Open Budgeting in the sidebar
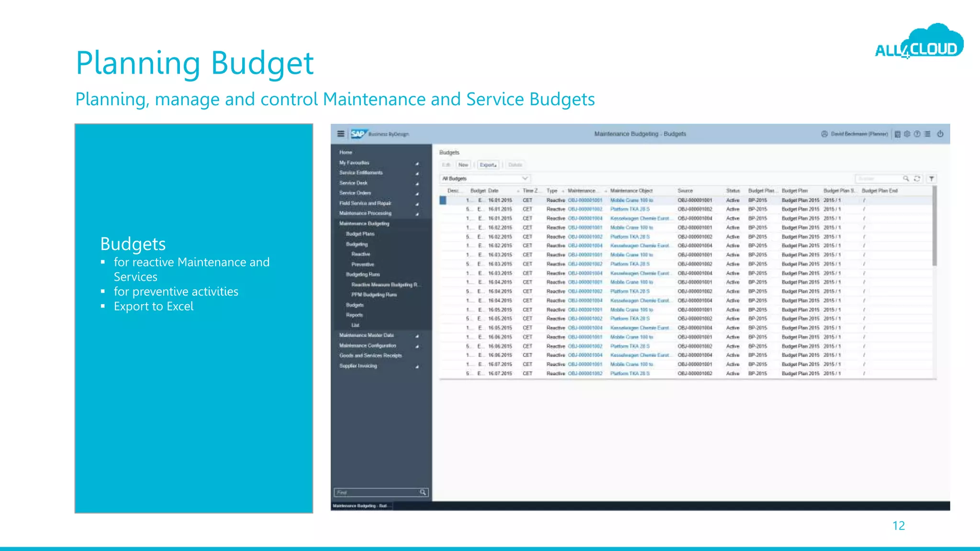 click(x=357, y=244)
